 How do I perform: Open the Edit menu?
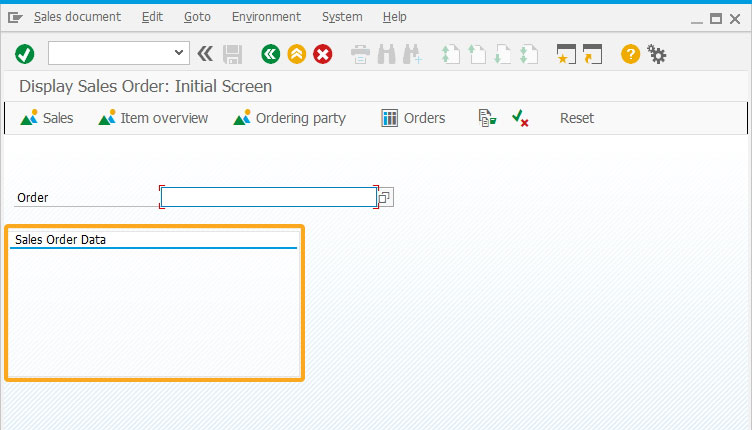(x=153, y=17)
